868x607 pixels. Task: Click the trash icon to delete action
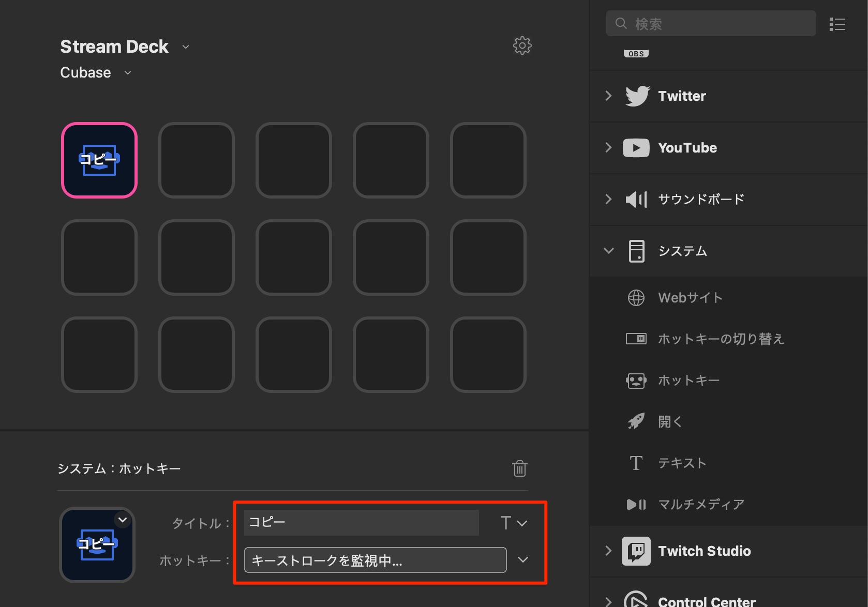click(519, 468)
